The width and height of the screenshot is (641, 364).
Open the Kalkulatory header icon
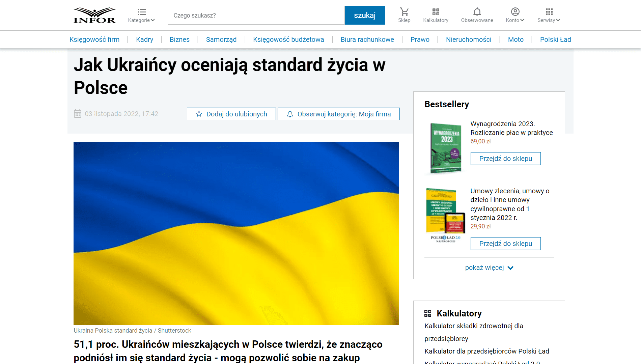[436, 15]
